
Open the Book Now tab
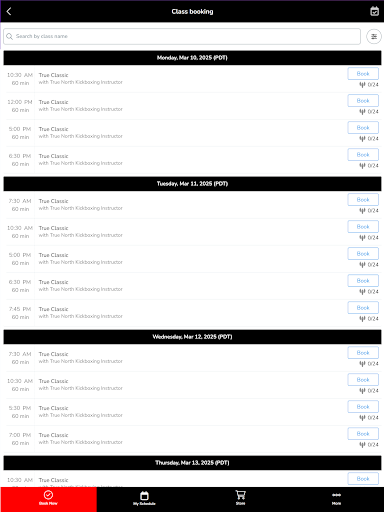48,498
